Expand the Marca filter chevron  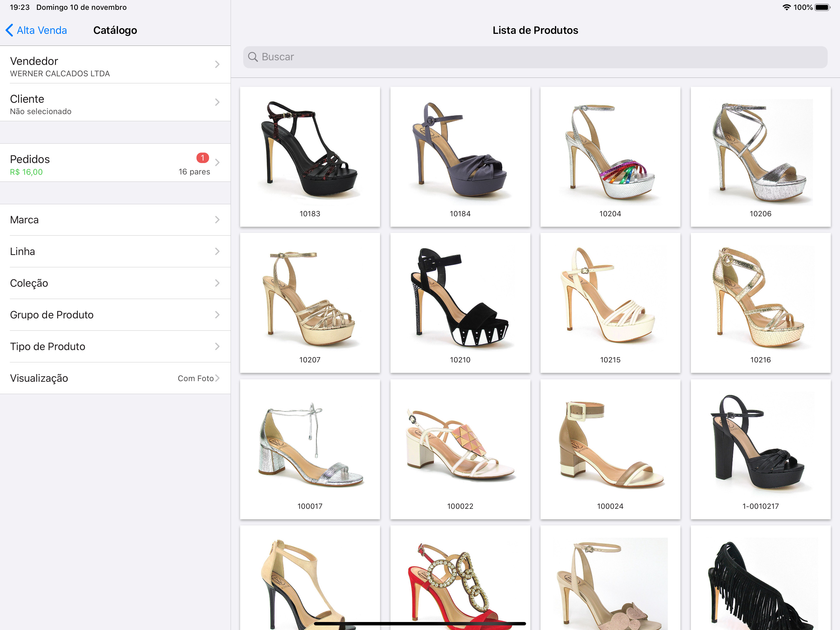pyautogui.click(x=217, y=220)
